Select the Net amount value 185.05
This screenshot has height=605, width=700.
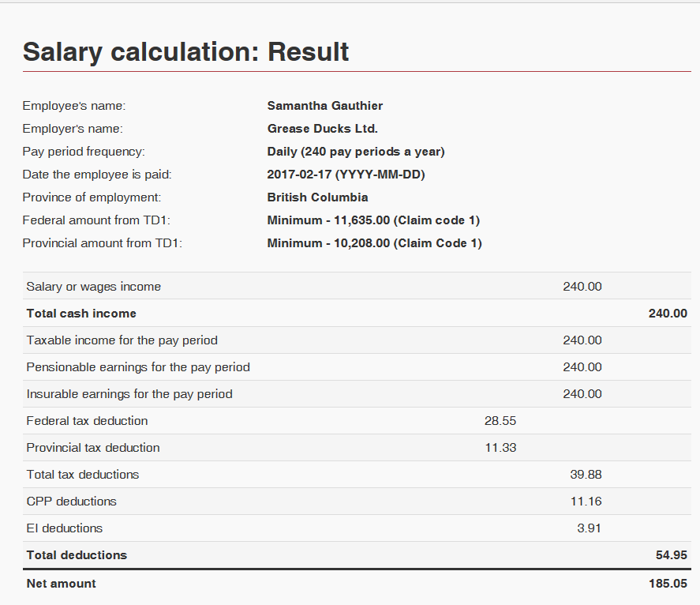[668, 584]
